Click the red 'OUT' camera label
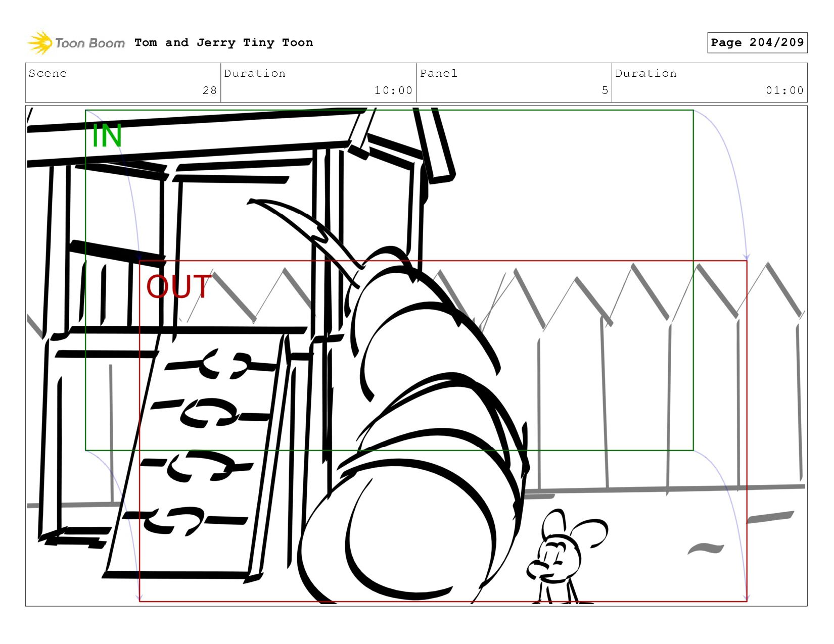 click(x=178, y=286)
